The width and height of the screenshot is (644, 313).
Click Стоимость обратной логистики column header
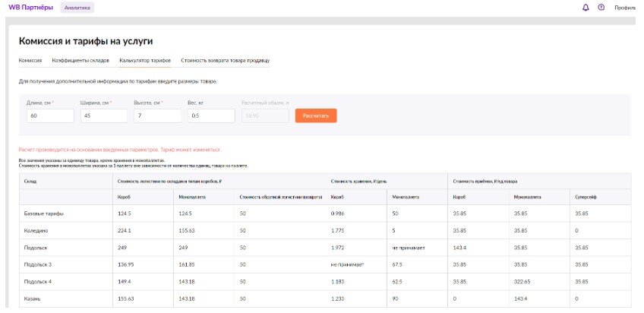click(x=280, y=198)
